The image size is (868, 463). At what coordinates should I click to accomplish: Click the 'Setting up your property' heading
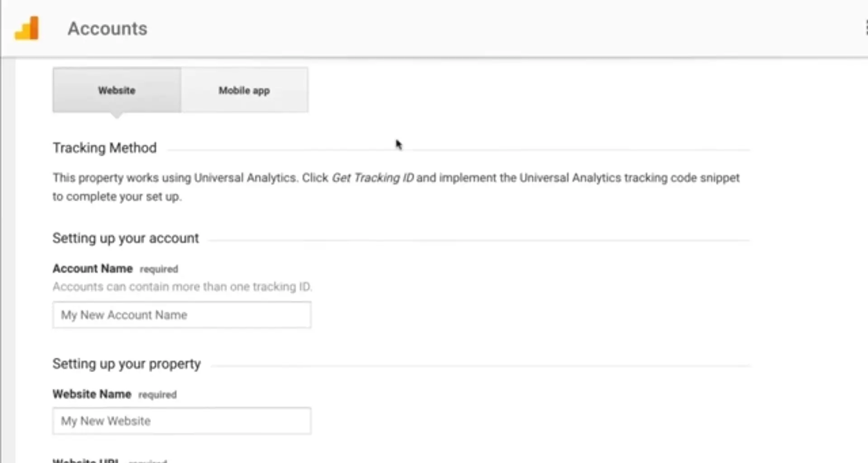(126, 364)
